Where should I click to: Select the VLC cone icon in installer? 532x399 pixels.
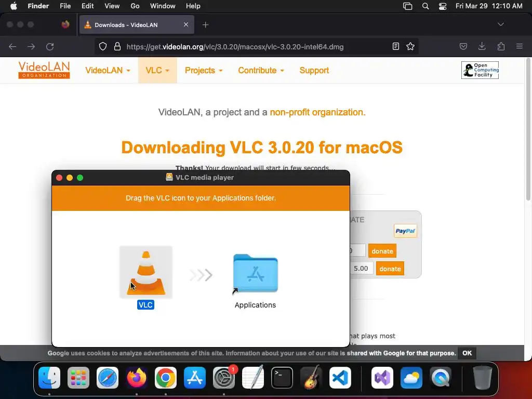point(146,272)
